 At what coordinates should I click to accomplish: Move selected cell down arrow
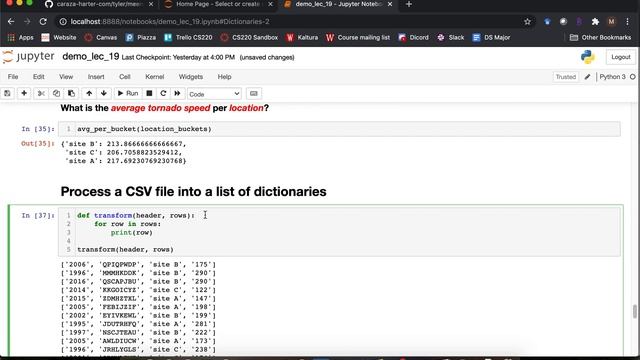tap(104, 93)
